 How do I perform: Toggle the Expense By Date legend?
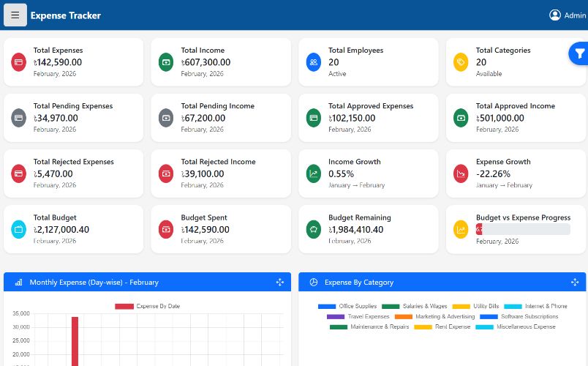coord(148,306)
